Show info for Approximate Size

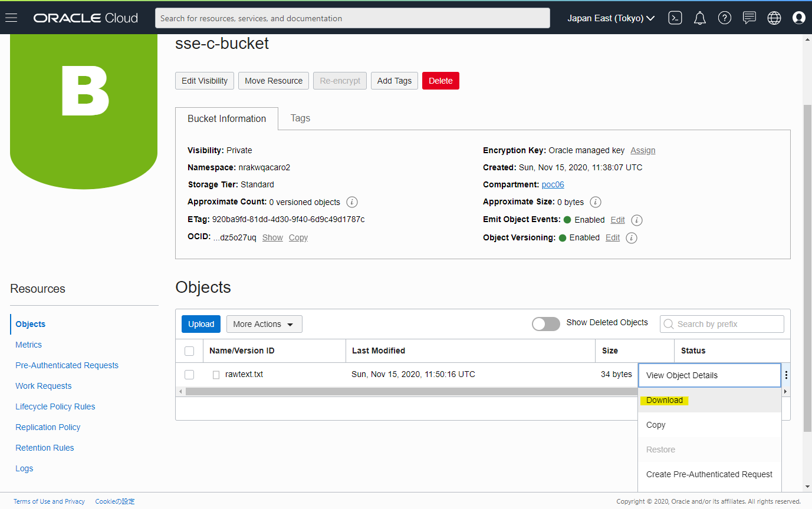point(596,202)
